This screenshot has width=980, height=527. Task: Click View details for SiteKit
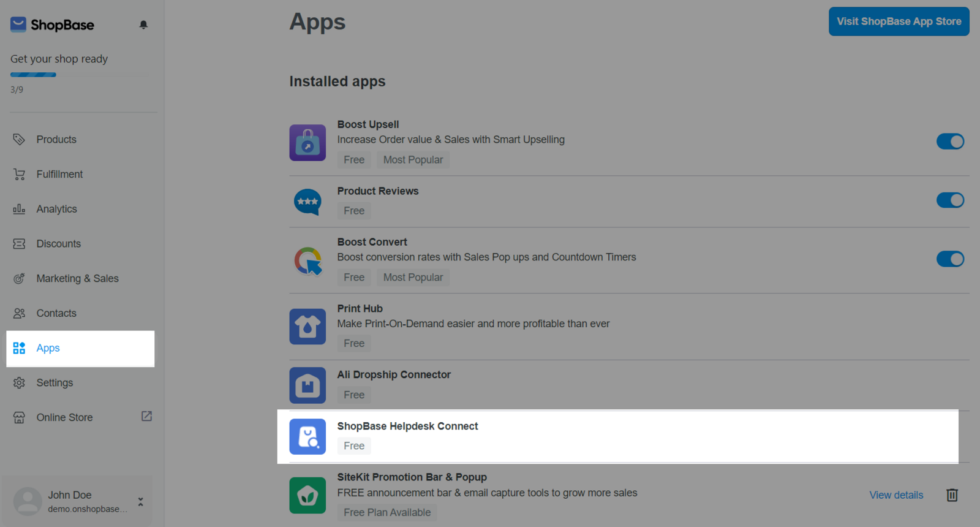click(x=896, y=495)
